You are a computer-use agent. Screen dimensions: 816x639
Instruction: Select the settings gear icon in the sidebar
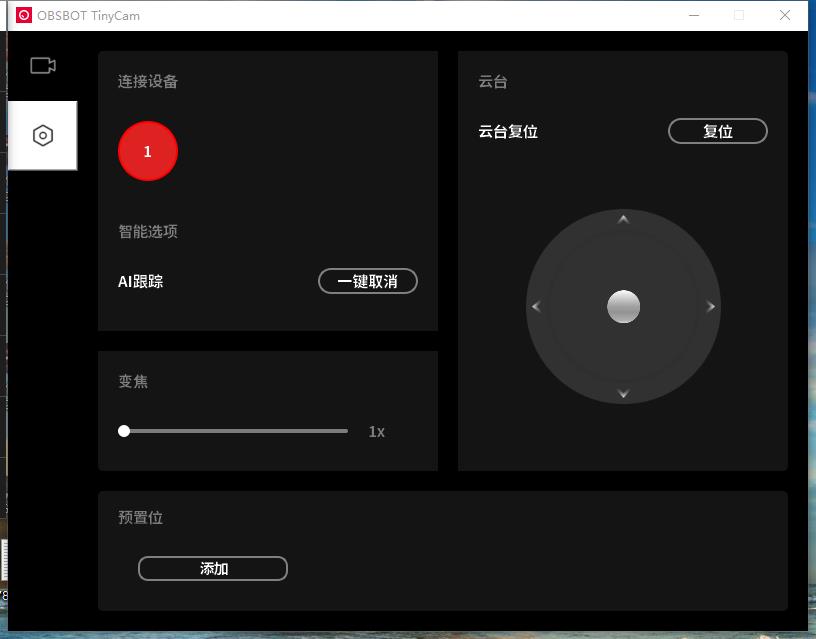(42, 134)
